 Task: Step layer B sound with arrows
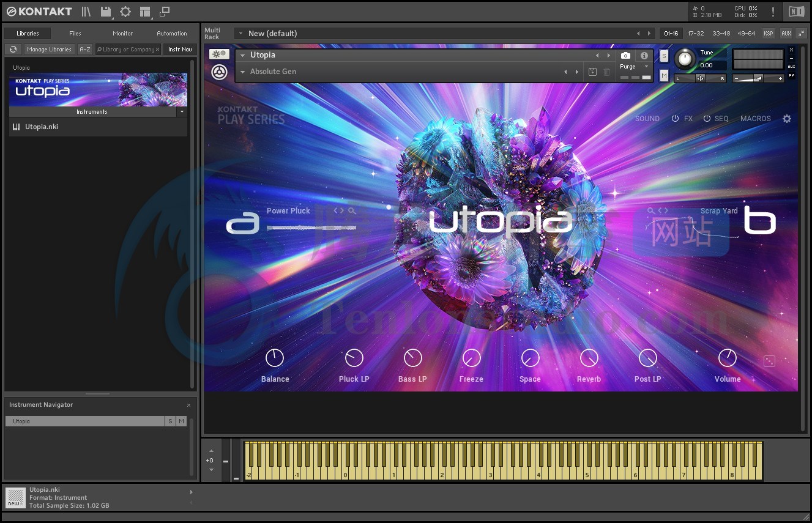663,211
